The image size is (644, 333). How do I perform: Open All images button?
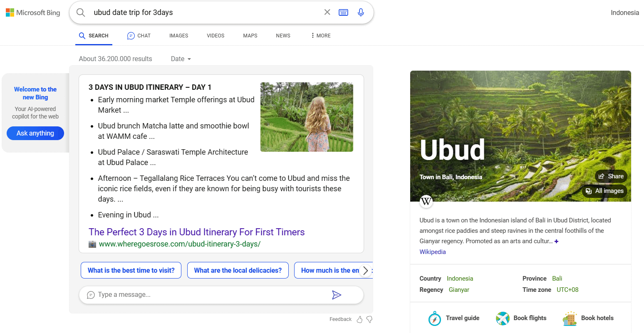604,191
